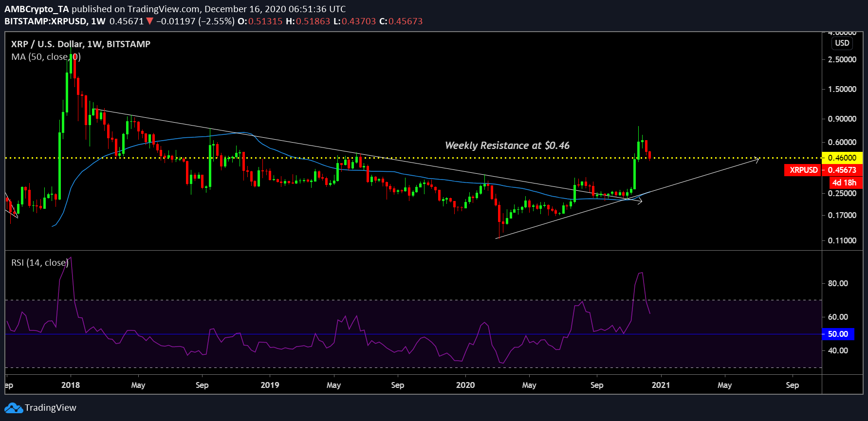Click the 2021 label on the time axis
Screen dimensions: 868x421
coord(661,385)
